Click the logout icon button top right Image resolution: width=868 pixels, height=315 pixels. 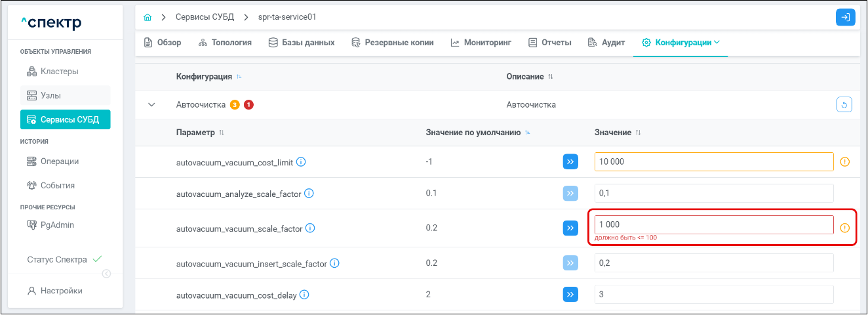tap(846, 17)
